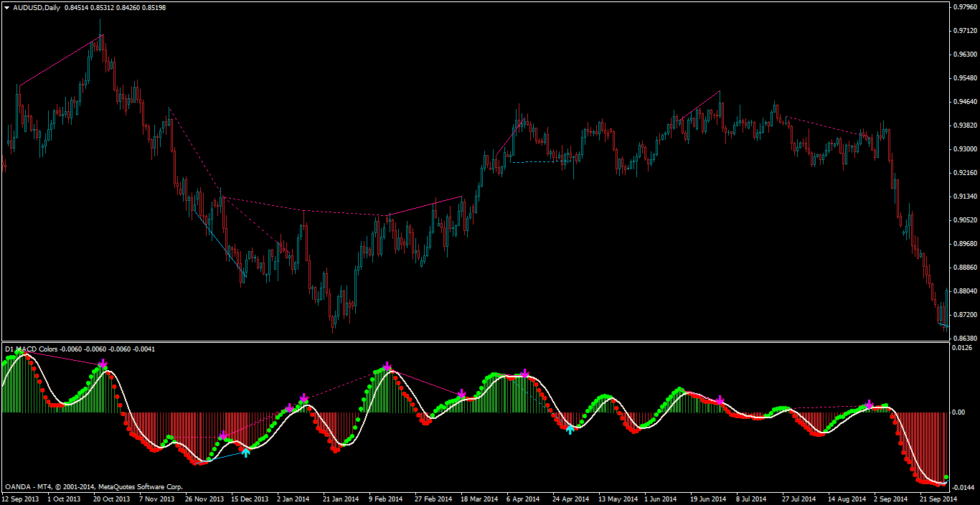
Task: Click the magenta down arrow near 19 Jun 2014
Action: tap(720, 400)
